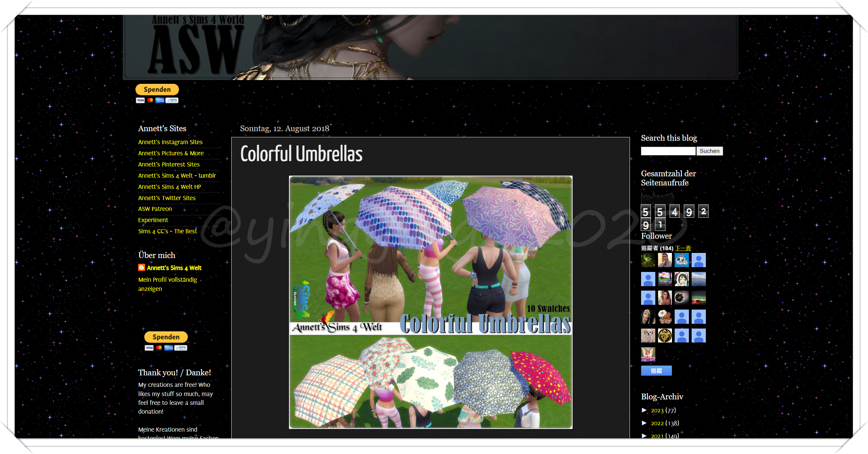868x454 pixels.
Task: Open the 2023 archive link
Action: click(x=657, y=410)
